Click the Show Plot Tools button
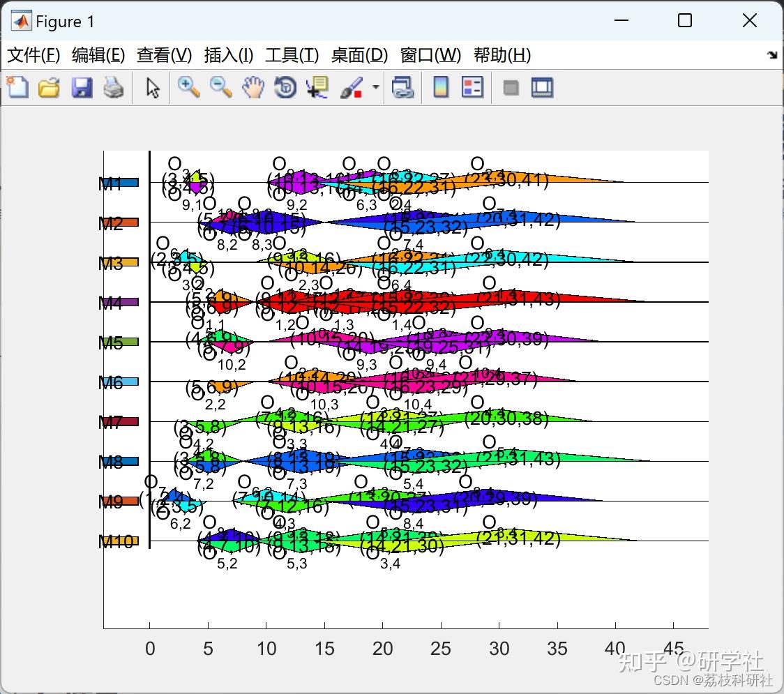 tap(542, 87)
